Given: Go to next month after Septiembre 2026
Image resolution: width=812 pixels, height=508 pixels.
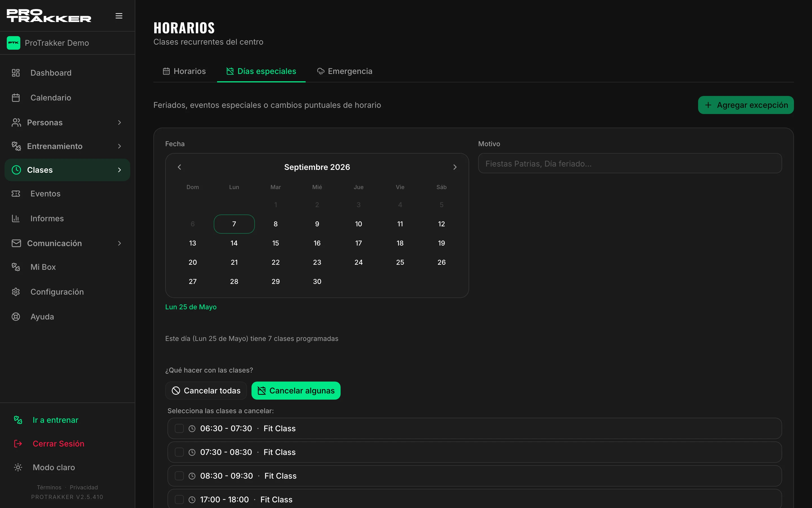Looking at the screenshot, I should (455, 167).
